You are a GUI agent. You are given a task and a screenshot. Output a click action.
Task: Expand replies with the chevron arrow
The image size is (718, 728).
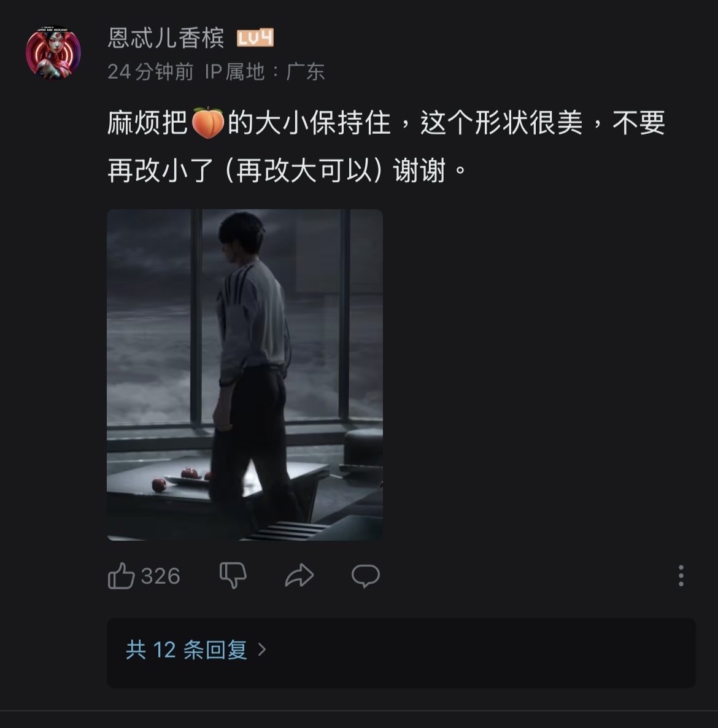262,649
